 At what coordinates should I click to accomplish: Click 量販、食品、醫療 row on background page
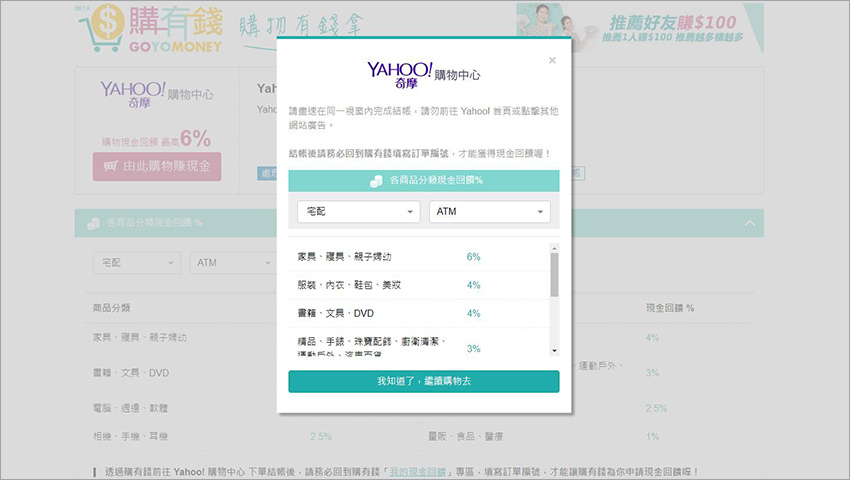[x=465, y=436]
